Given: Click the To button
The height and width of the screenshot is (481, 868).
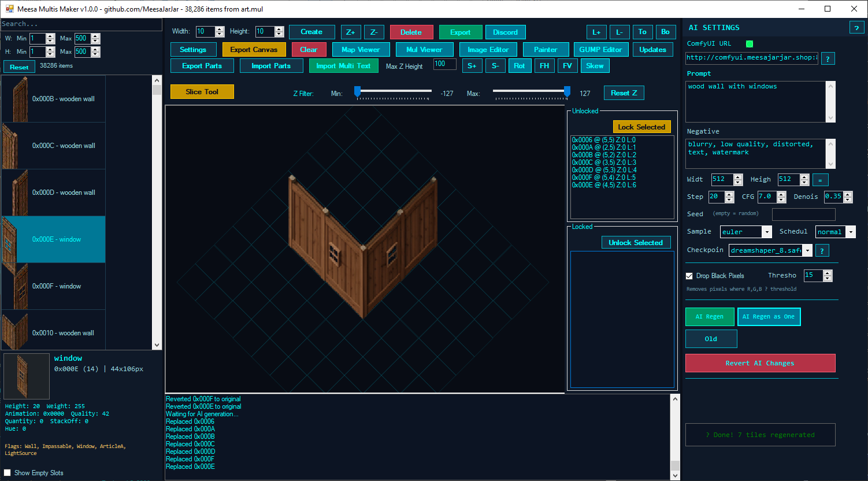Looking at the screenshot, I should pyautogui.click(x=643, y=32).
